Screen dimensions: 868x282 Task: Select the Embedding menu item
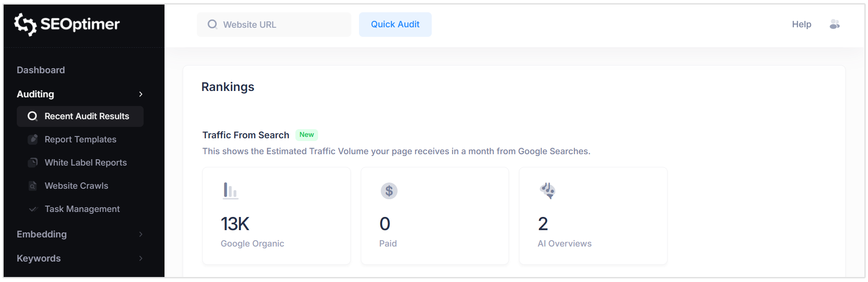point(42,234)
